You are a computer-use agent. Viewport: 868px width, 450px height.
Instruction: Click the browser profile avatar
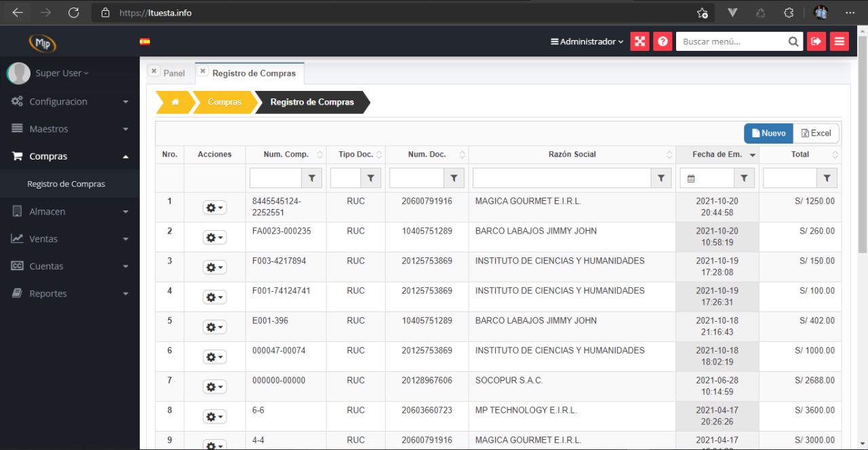click(x=821, y=12)
